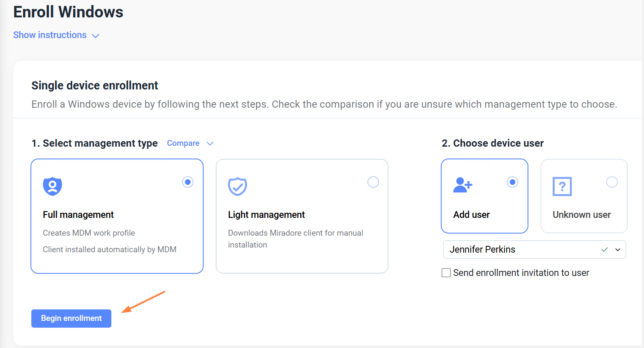
Task: Click the Add user person-plus icon
Action: click(462, 185)
